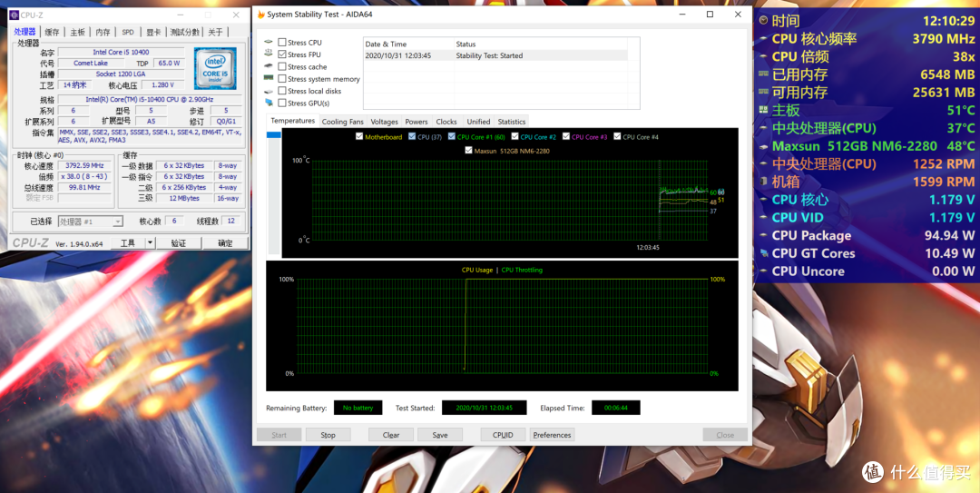Screen dimensions: 980x493
Task: Open the SPD tab in CPU-Z
Action: [x=128, y=32]
